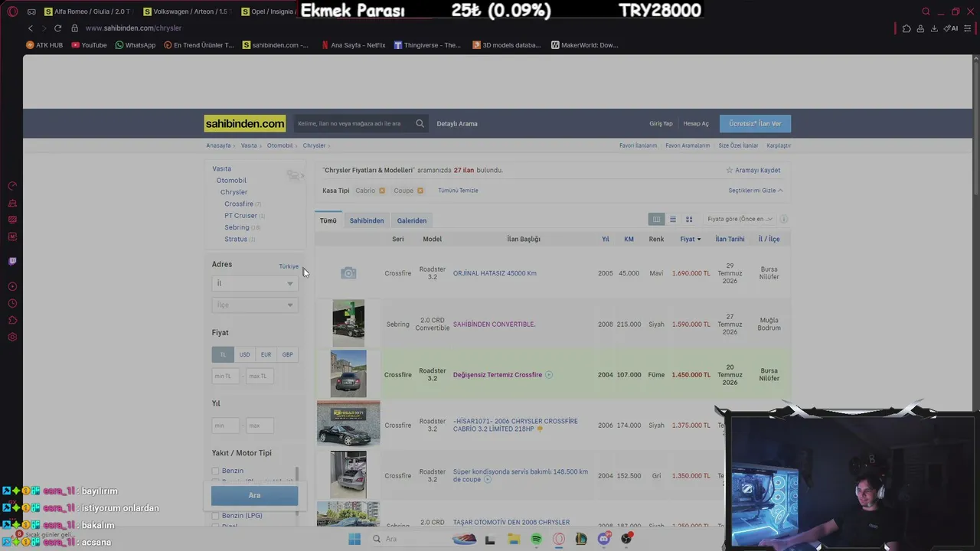Click the info icon next to sort dropdown

[x=783, y=219]
